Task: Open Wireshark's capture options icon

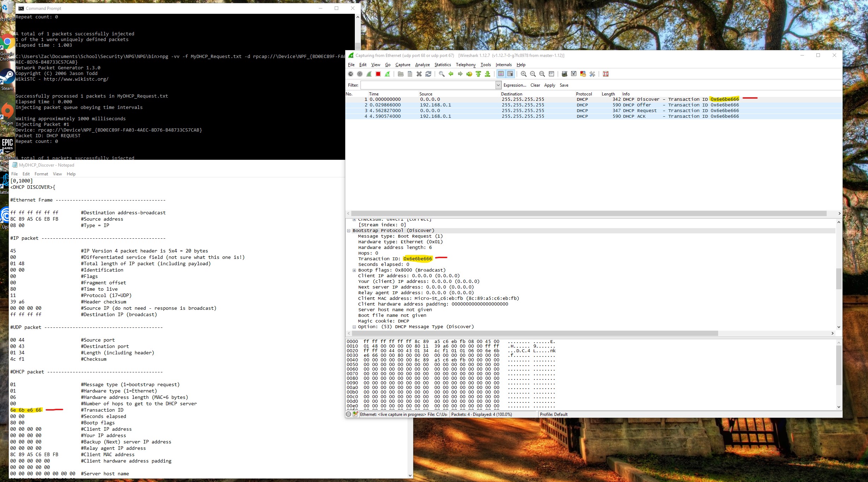Action: click(360, 74)
